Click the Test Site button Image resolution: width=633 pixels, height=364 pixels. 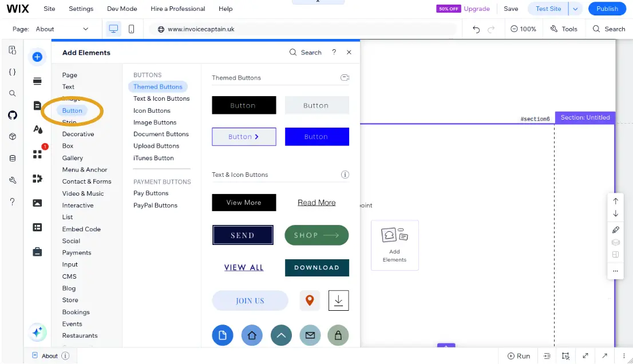point(548,9)
